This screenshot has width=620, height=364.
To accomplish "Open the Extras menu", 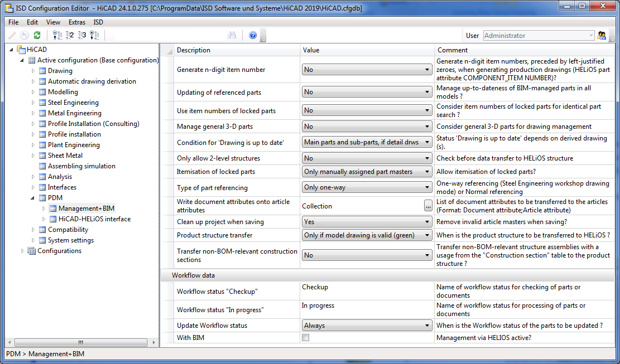I will click(x=77, y=22).
